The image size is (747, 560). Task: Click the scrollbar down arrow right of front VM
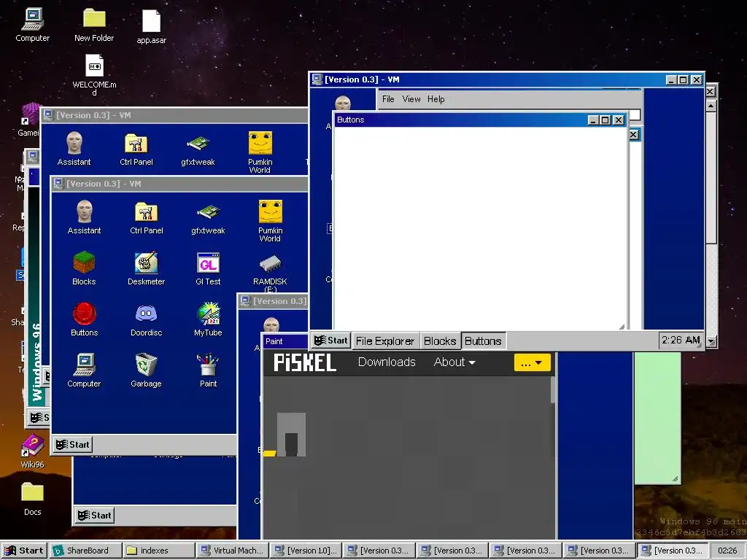tap(711, 341)
